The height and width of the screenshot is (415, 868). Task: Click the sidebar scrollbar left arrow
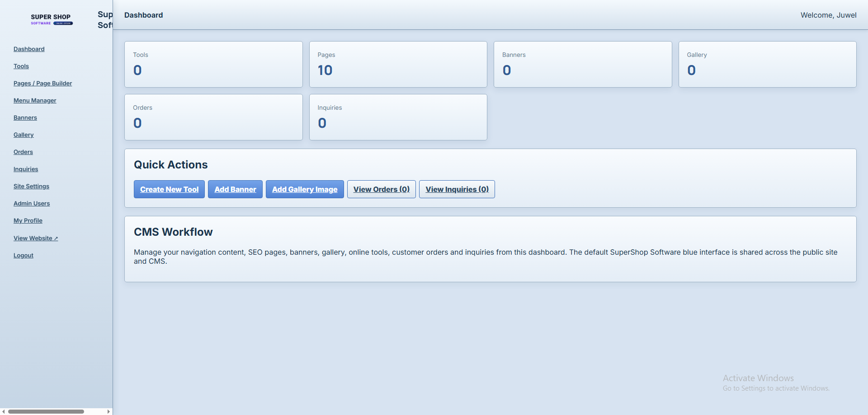(3, 411)
